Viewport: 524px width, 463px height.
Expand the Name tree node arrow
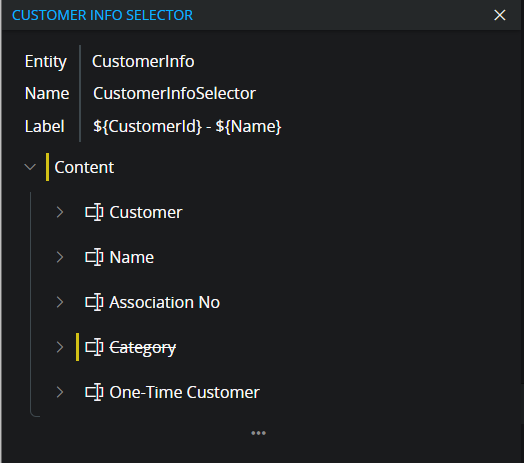60,257
